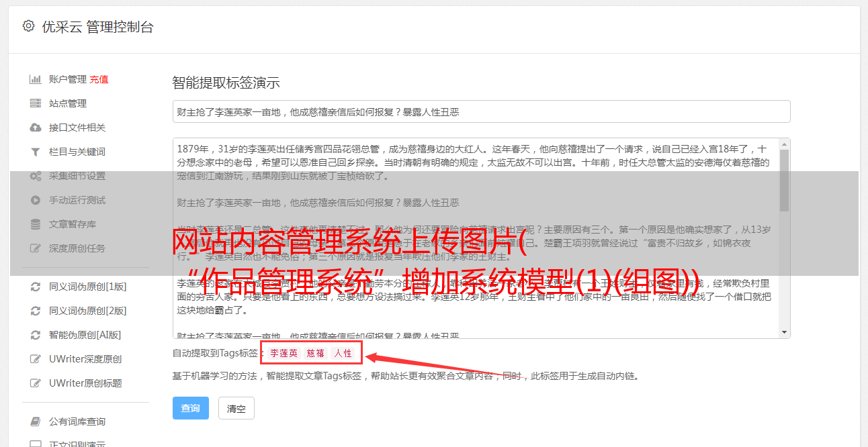Click the textarea scrollbar down arrow
This screenshot has height=447, width=868.
[784, 332]
